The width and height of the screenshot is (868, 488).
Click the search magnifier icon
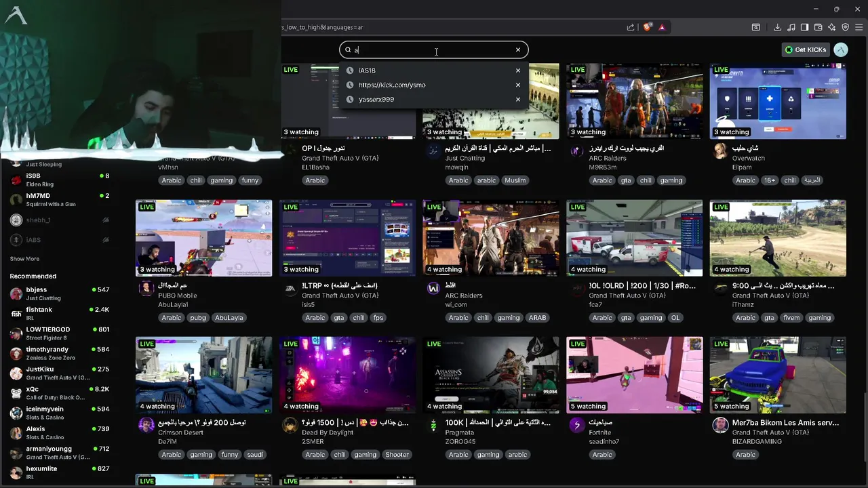click(x=348, y=49)
